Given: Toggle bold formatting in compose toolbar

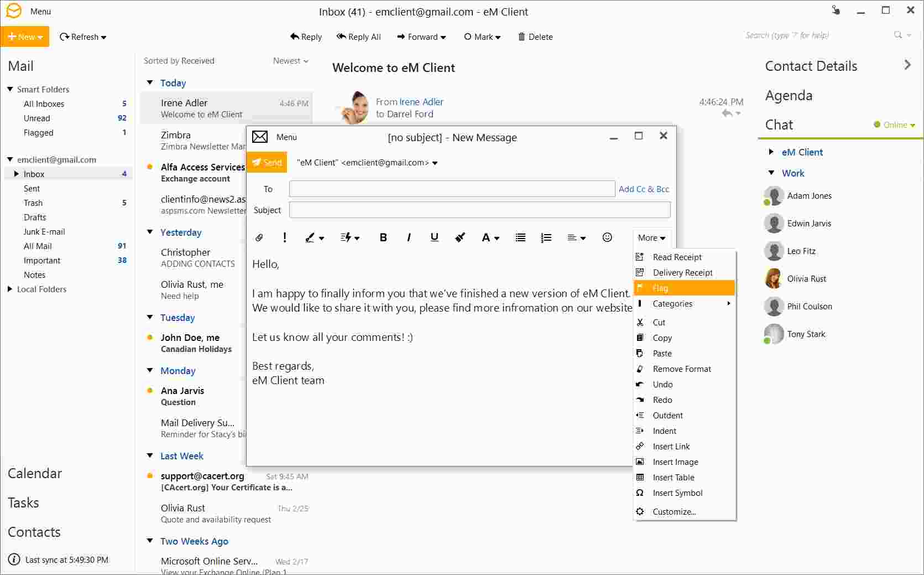Looking at the screenshot, I should [x=383, y=237].
